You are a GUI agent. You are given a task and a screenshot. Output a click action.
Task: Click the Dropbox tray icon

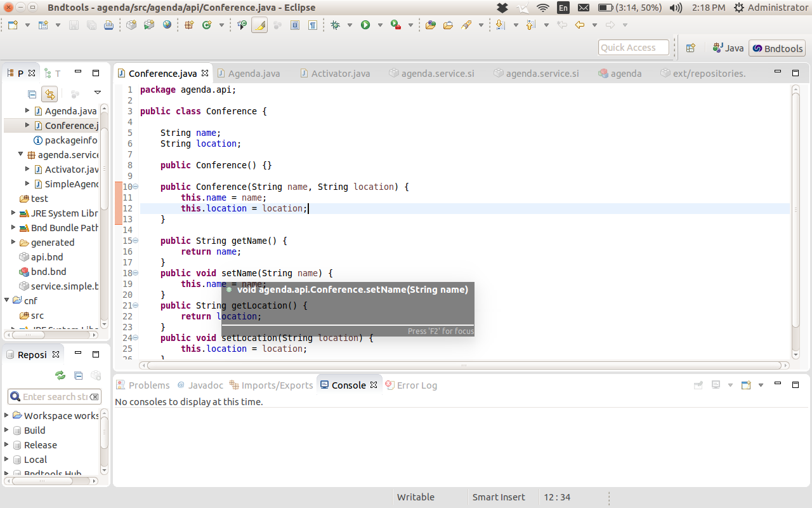pyautogui.click(x=502, y=8)
